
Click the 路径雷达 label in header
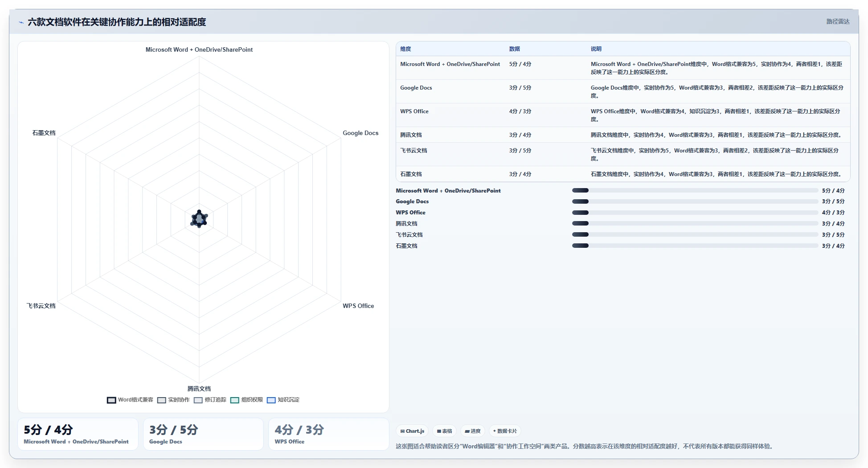[838, 21]
